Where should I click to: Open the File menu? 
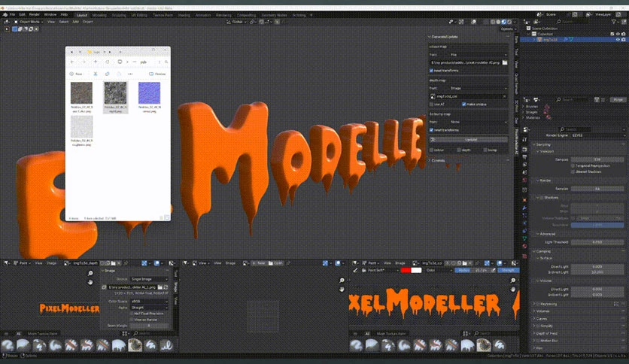(13, 15)
